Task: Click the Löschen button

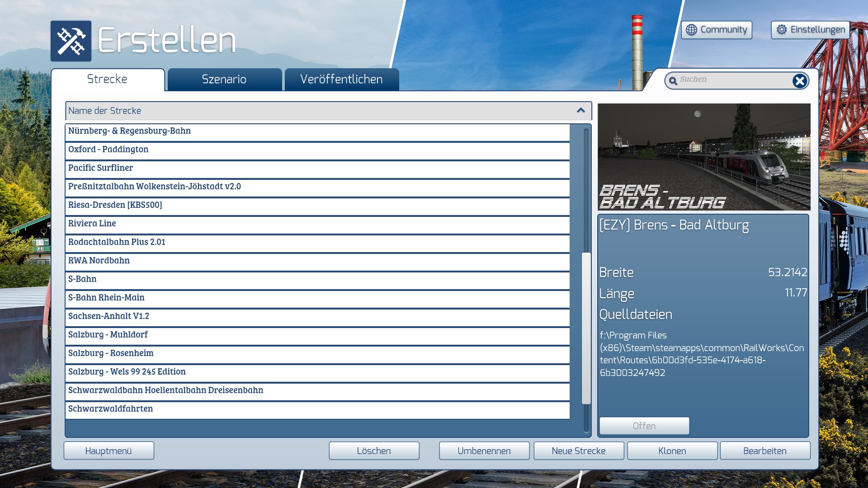Action: tap(374, 451)
